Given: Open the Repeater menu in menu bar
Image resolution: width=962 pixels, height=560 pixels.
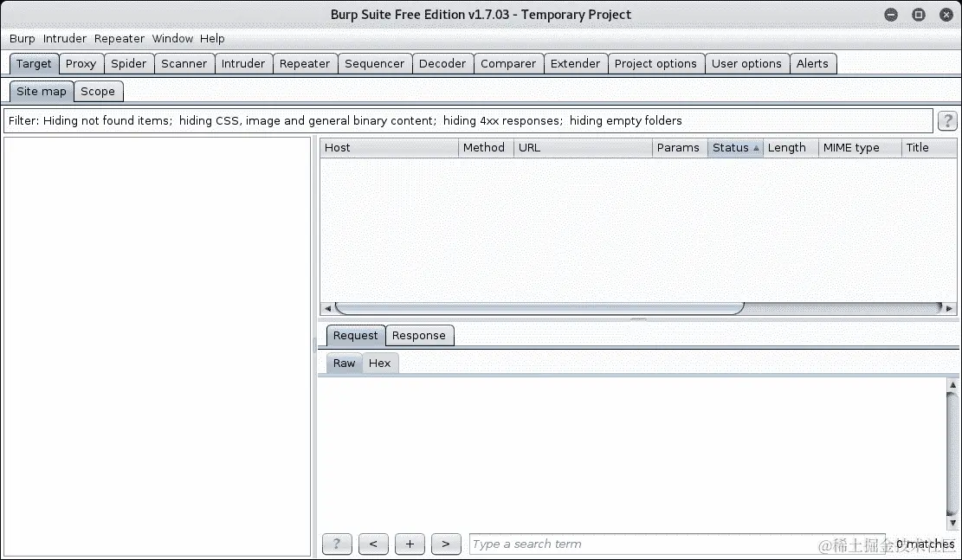Looking at the screenshot, I should 119,39.
